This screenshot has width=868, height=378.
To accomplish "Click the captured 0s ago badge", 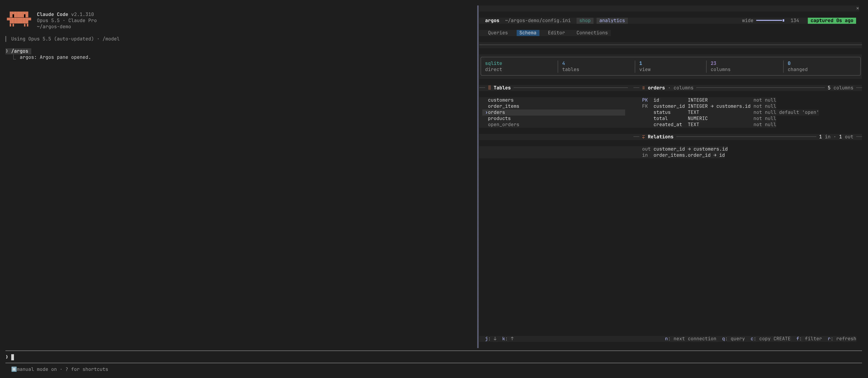I will coord(832,21).
